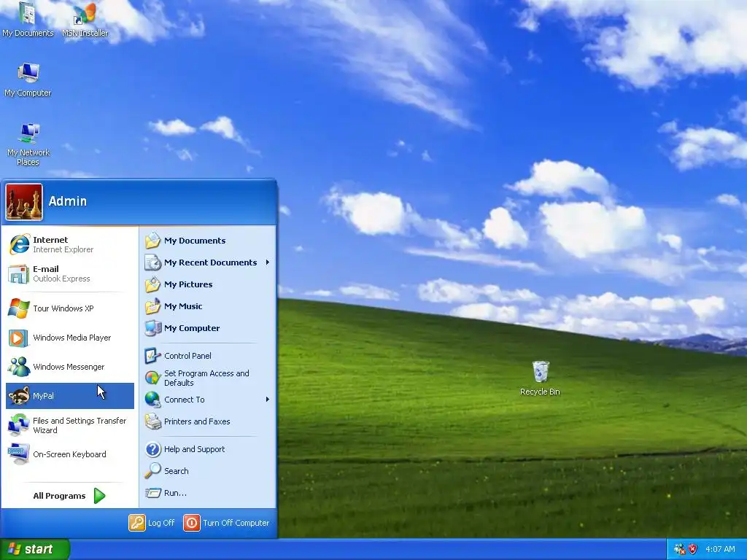Click the Admin chess user picture

(x=24, y=202)
